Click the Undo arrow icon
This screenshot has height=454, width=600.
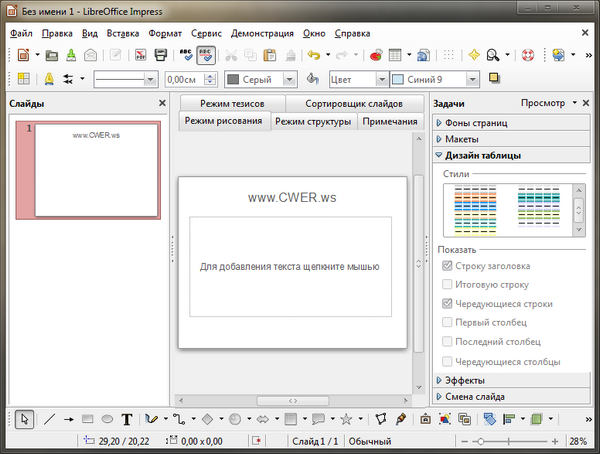coord(313,55)
